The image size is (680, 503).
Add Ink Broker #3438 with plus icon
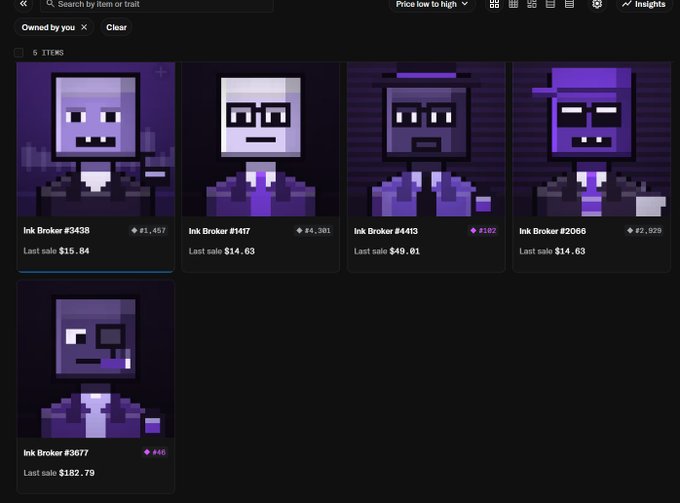point(161,72)
